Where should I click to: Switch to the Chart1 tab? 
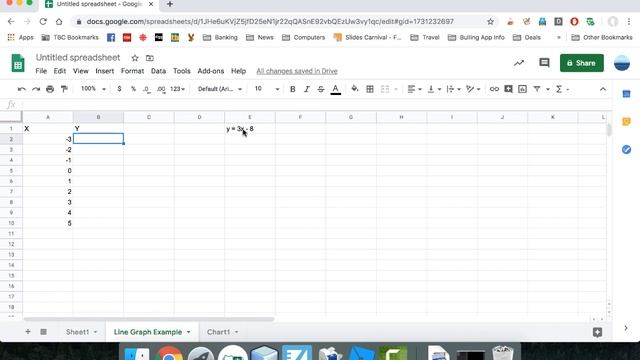[x=218, y=332]
